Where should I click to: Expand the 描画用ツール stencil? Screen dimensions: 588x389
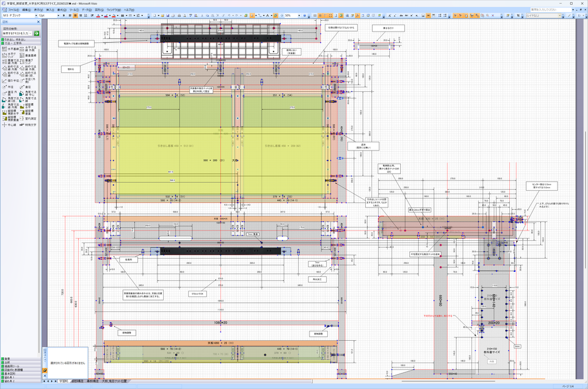click(x=21, y=366)
